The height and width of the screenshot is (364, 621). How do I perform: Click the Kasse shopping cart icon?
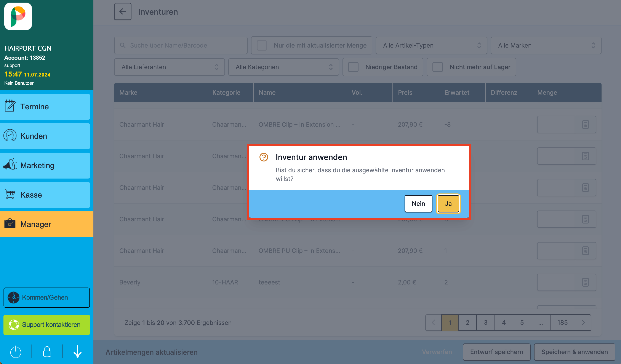[10, 194]
